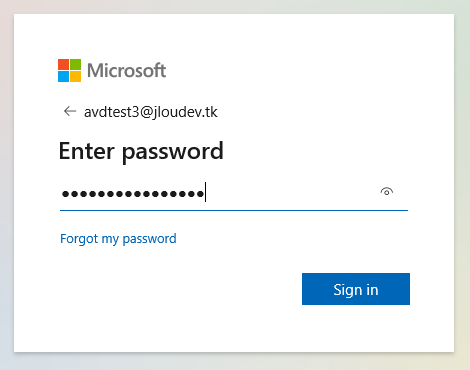
Task: Click the first dot of the masked password
Action: (x=65, y=193)
